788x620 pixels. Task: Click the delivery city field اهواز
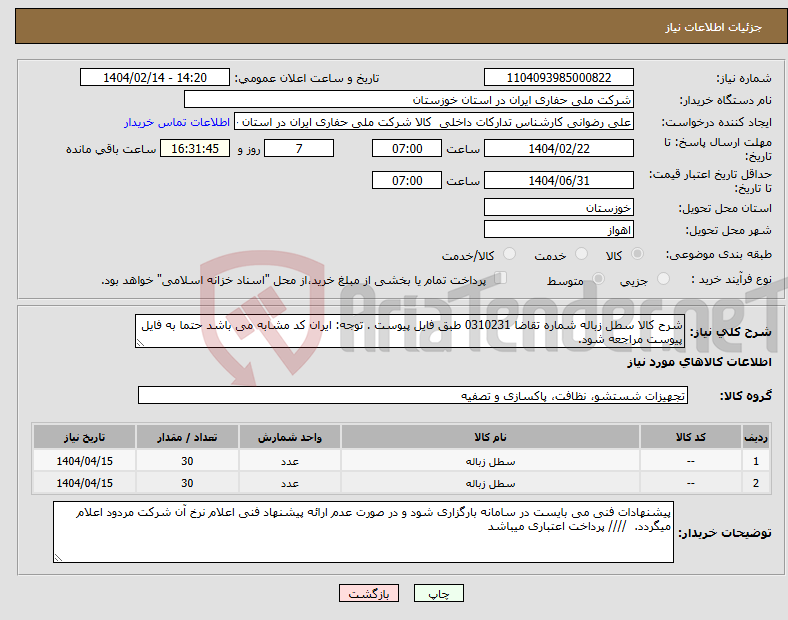tap(558, 229)
